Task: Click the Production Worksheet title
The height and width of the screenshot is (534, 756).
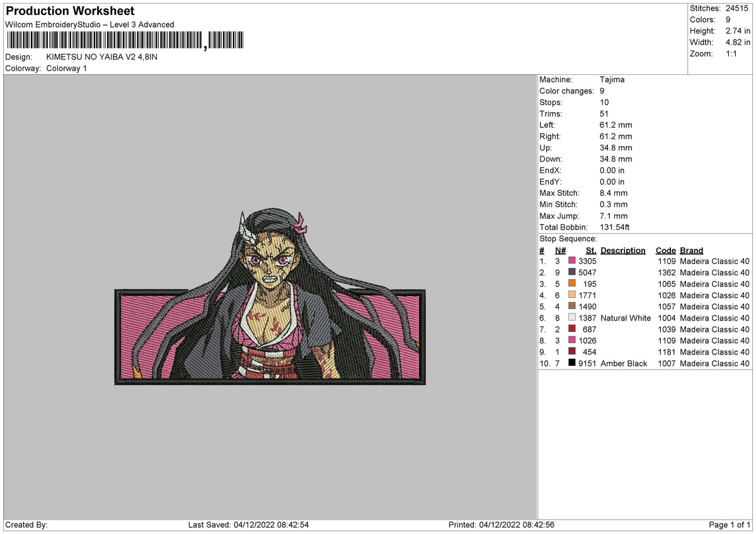Action: (x=69, y=11)
